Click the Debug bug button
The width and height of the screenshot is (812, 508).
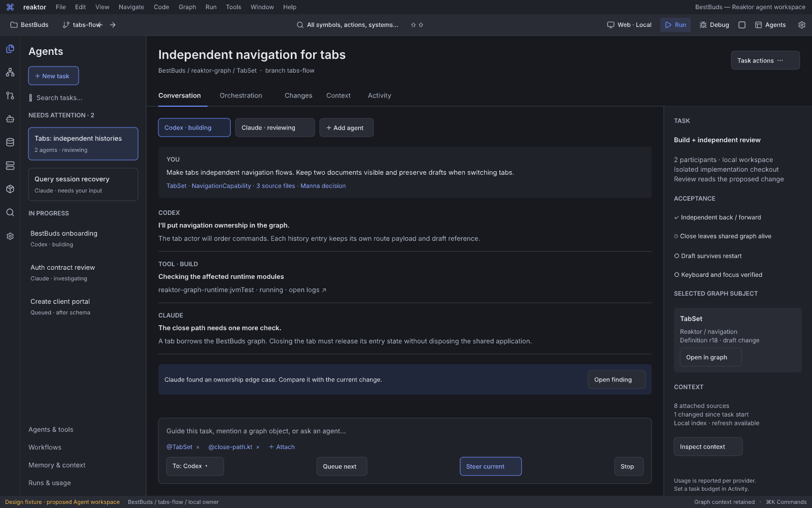point(714,25)
